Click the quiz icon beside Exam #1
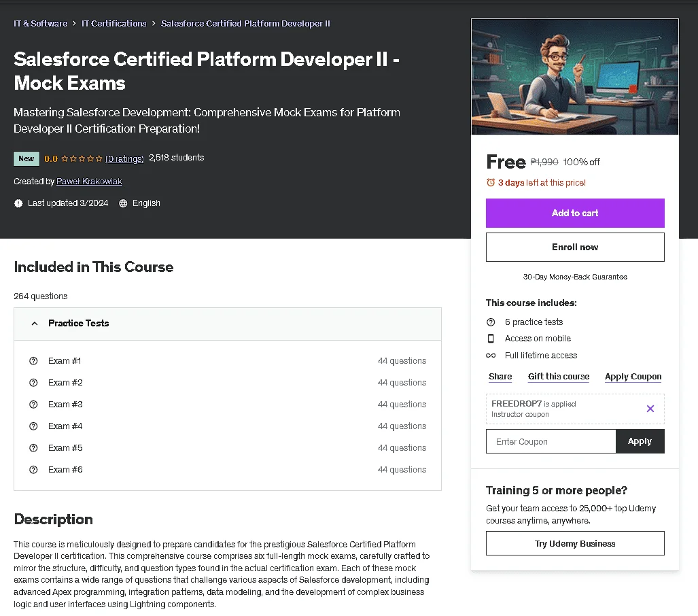Screen dimensions: 698x616 (33, 361)
